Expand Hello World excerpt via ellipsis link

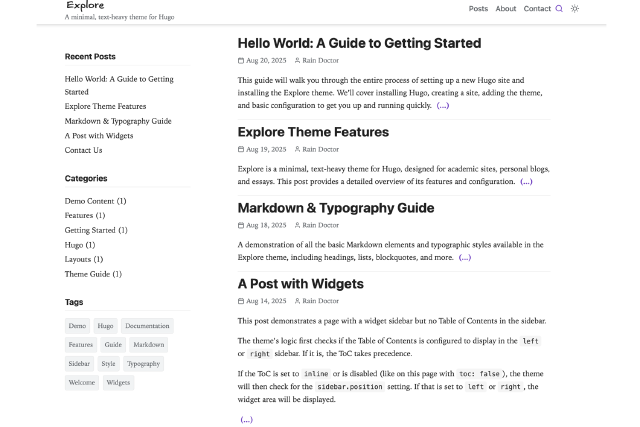coord(442,105)
